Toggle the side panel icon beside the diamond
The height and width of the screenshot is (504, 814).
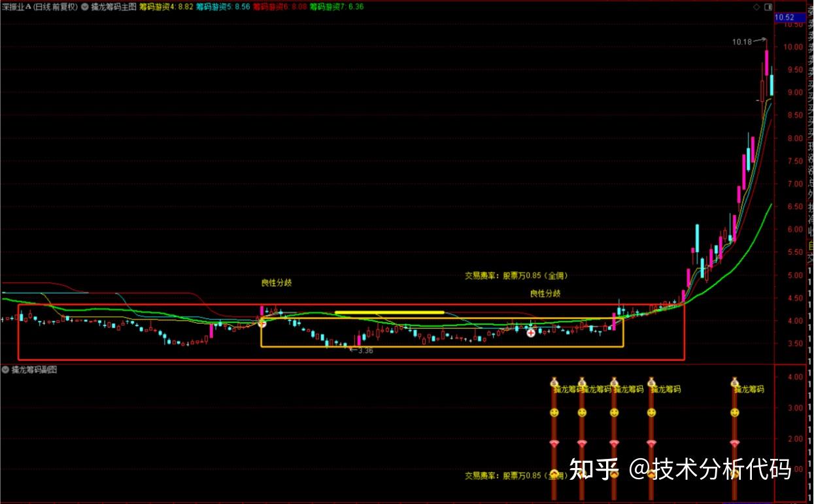(768, 7)
